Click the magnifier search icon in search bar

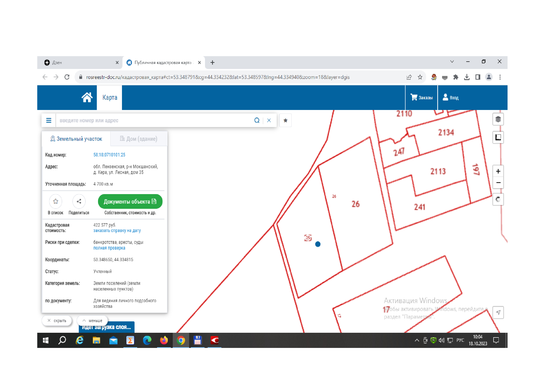click(x=257, y=120)
